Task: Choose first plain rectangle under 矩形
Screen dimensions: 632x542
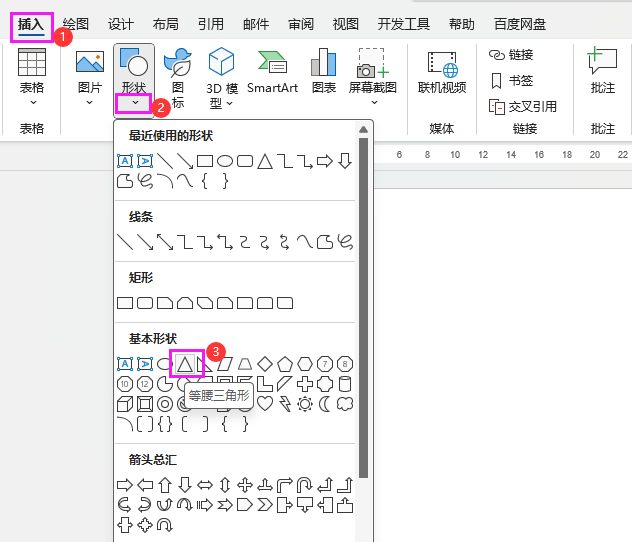Action: click(x=125, y=303)
